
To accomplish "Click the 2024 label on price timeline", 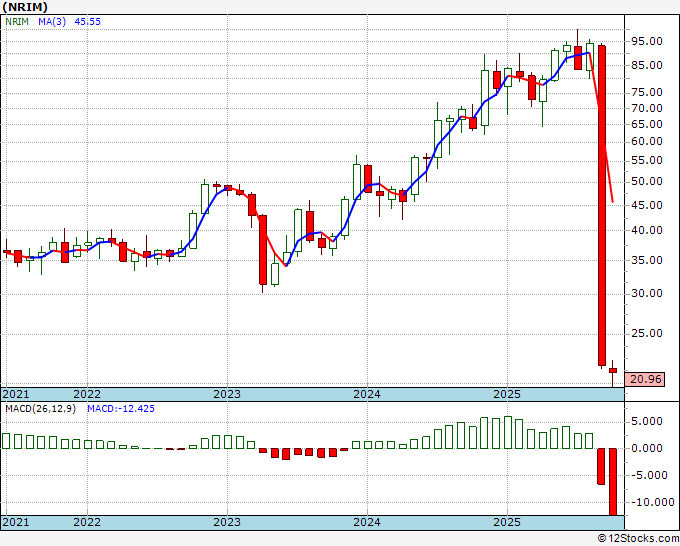I will [x=367, y=395].
